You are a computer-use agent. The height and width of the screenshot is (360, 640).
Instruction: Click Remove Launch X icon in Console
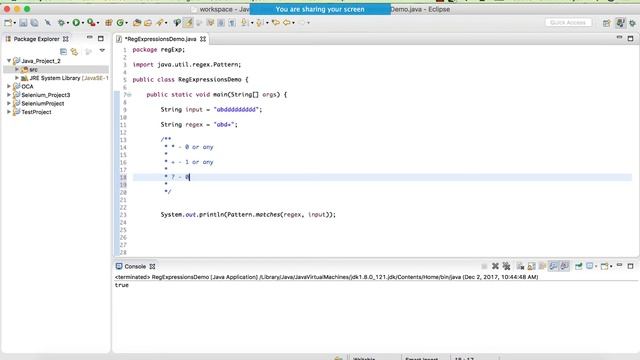(495, 266)
